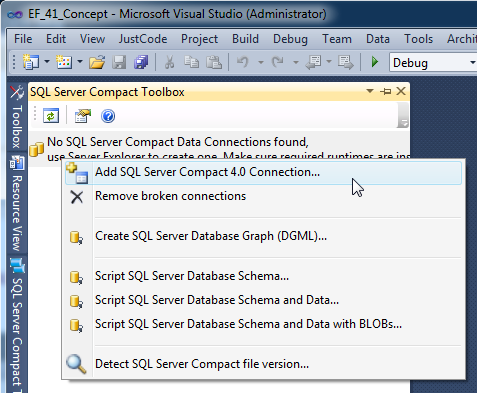477x393 pixels.
Task: Open the New Project dropdown arrow
Action: [47, 62]
